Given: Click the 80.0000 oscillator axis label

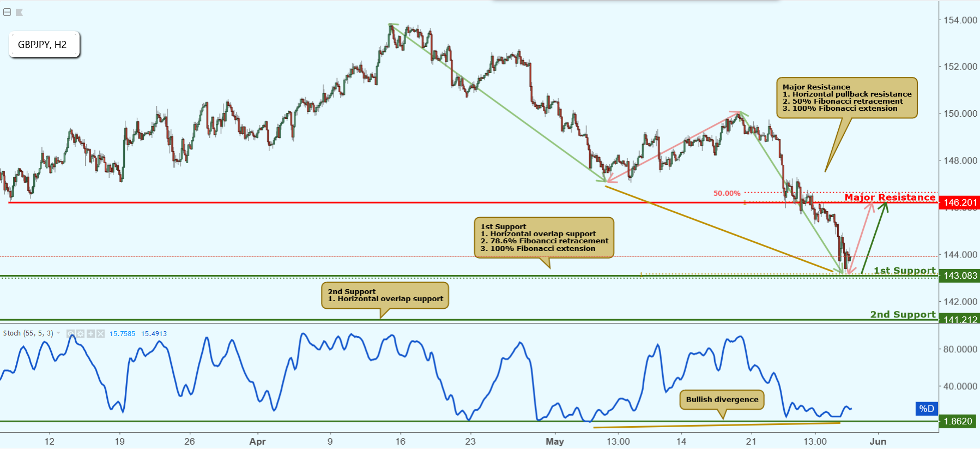Looking at the screenshot, I should pos(960,349).
